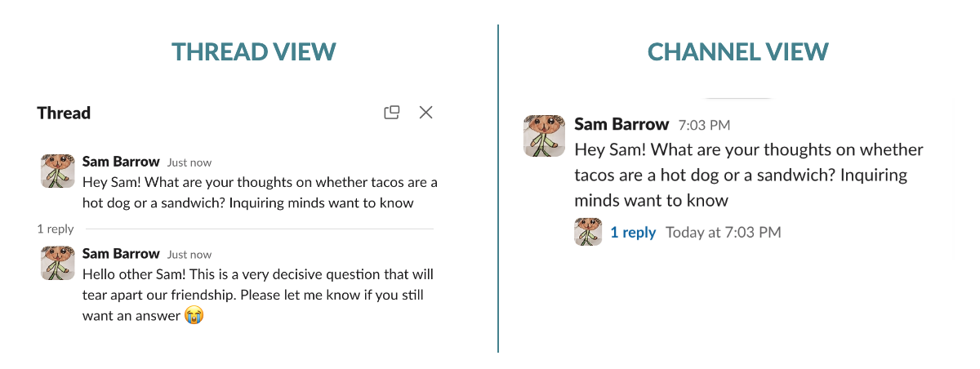Click the 1 reply divider label in thread
980x369 pixels.
[x=56, y=229]
